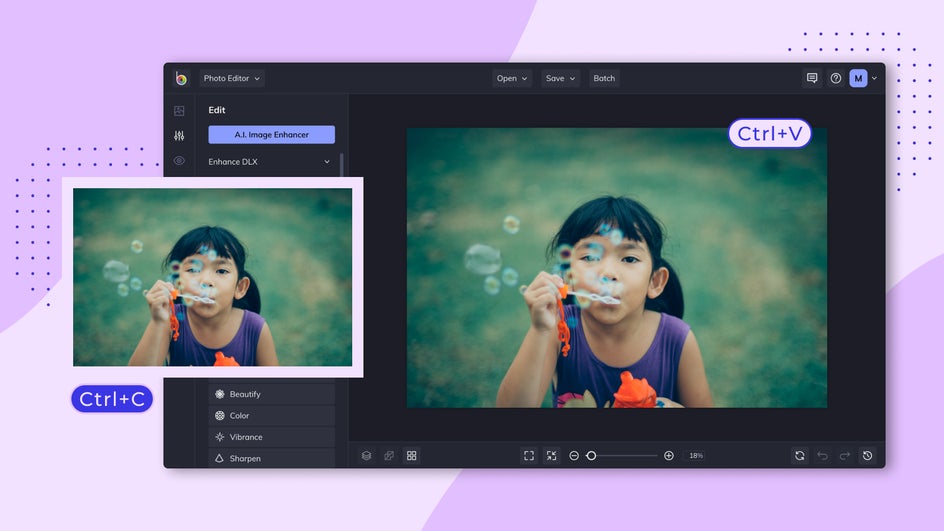
Task: Open the Image Manager sidebar icon
Action: (179, 111)
